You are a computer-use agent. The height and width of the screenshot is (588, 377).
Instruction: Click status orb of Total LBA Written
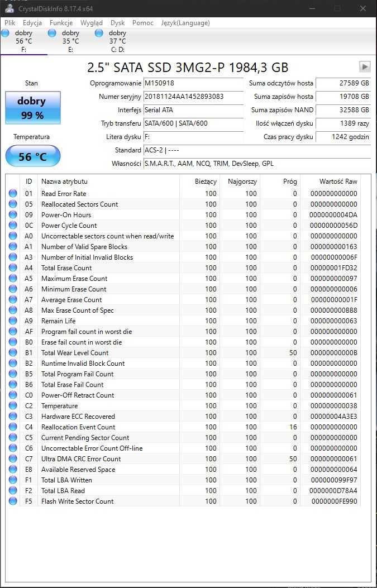[13, 480]
